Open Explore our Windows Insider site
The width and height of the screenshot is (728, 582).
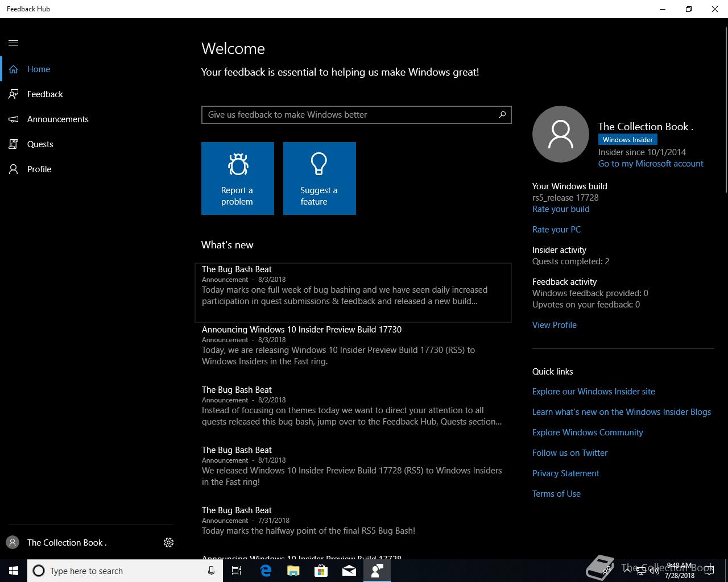click(594, 392)
